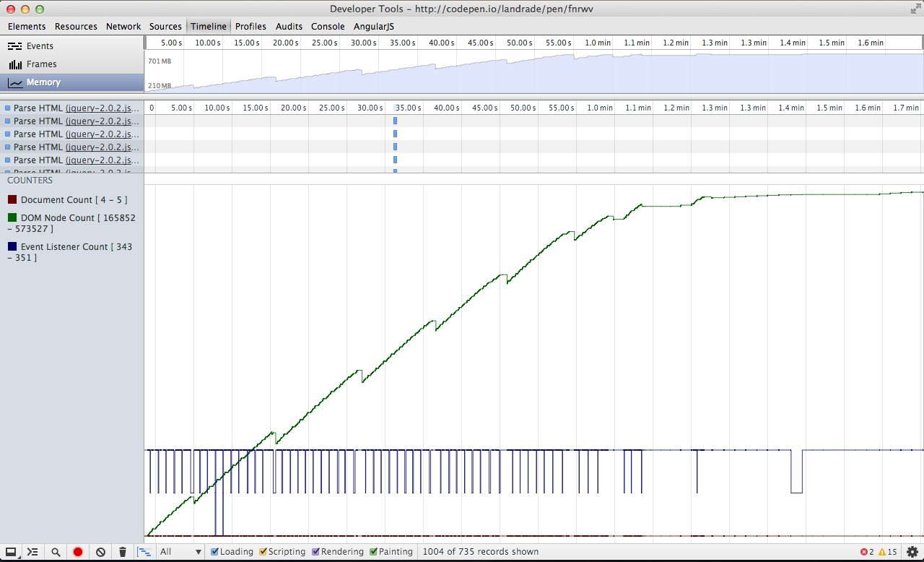Open settings with the gear icon
The height and width of the screenshot is (562, 924).
(x=912, y=552)
